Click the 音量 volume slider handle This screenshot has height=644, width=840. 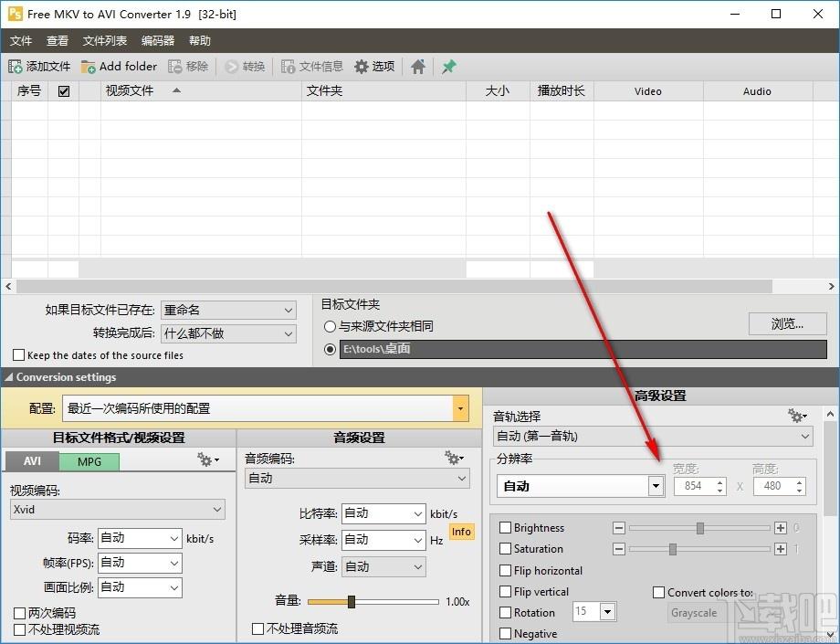[352, 602]
